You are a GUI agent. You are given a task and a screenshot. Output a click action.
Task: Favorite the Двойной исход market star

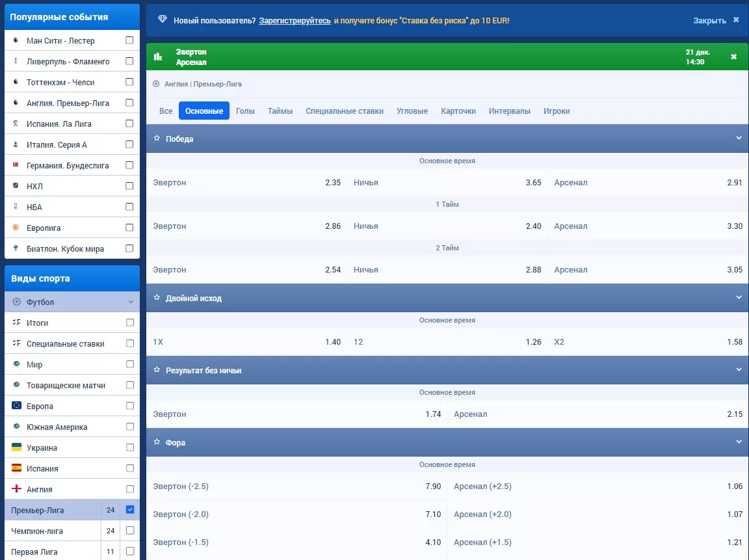[157, 298]
